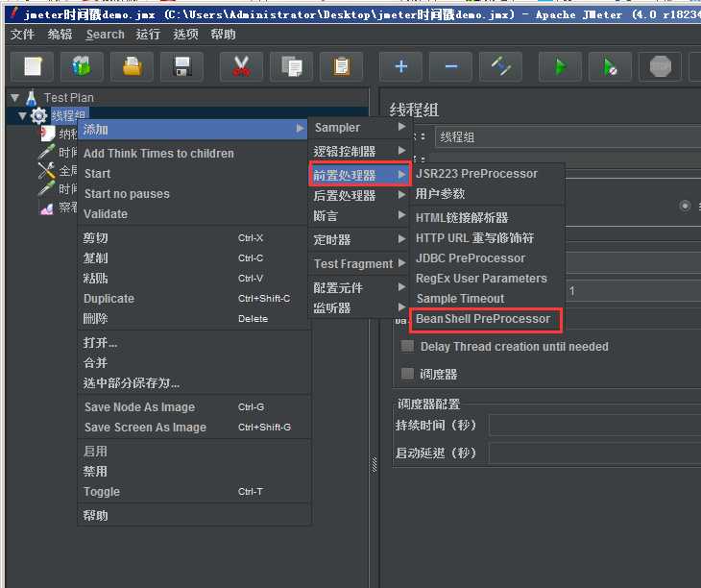
Task: Expand the 监听器 submenu
Action: pos(359,307)
